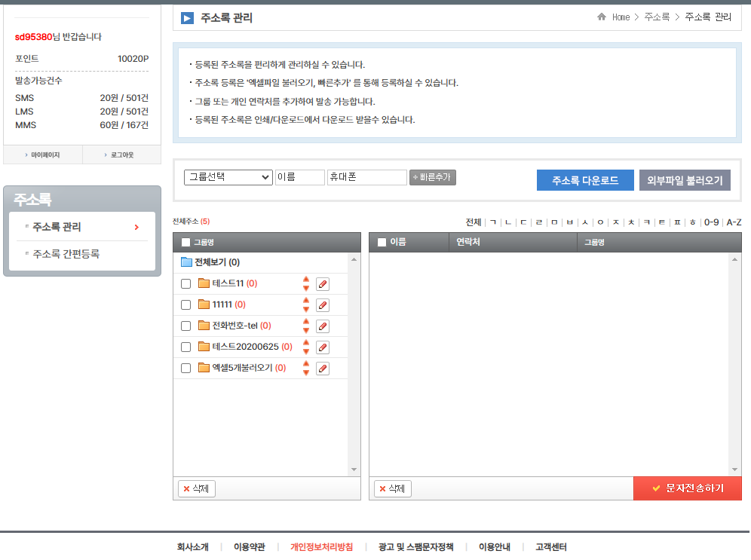
Task: Click the 주소록 다운로드 button
Action: pos(585,181)
